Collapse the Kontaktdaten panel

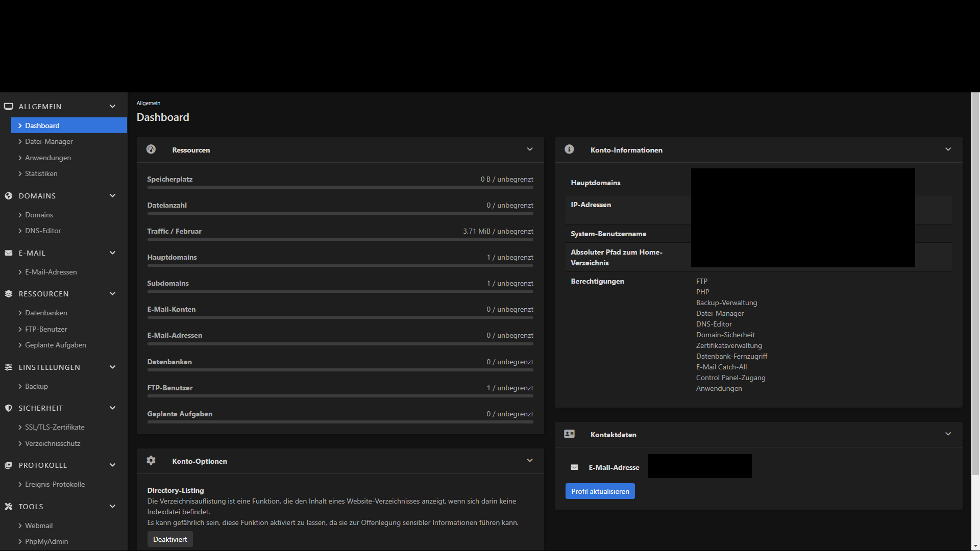pos(948,434)
